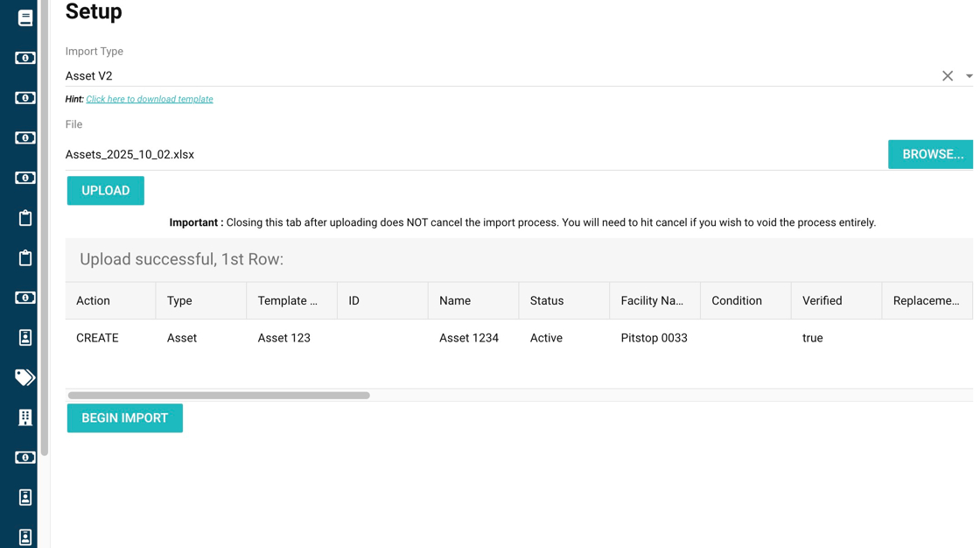
Task: Click the Facility Name column header
Action: (x=654, y=301)
